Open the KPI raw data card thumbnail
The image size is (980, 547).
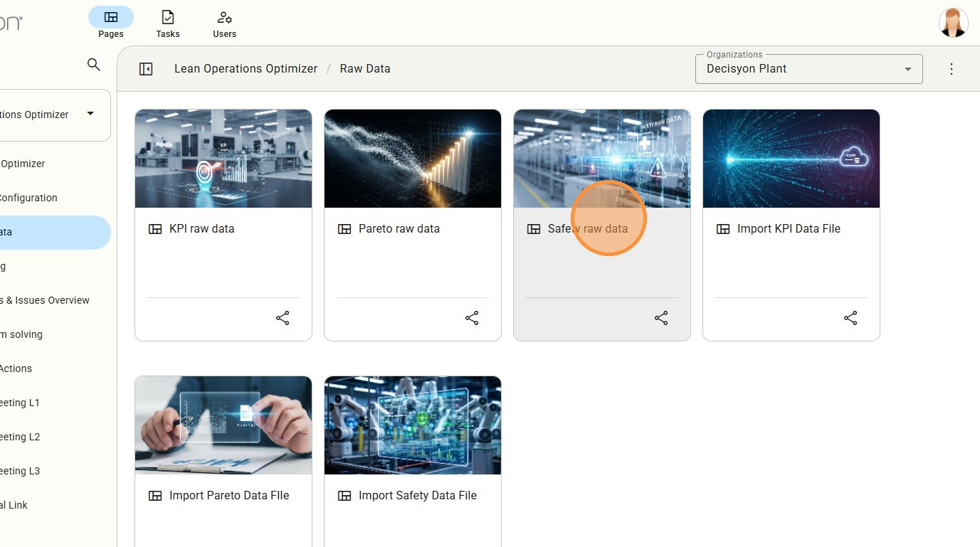click(223, 159)
